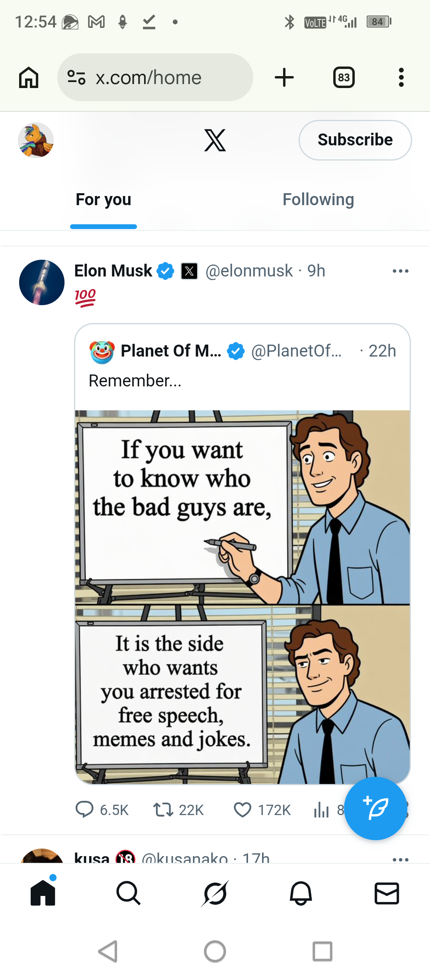
Task: Open notifications bell in bottom bar
Action: click(301, 894)
